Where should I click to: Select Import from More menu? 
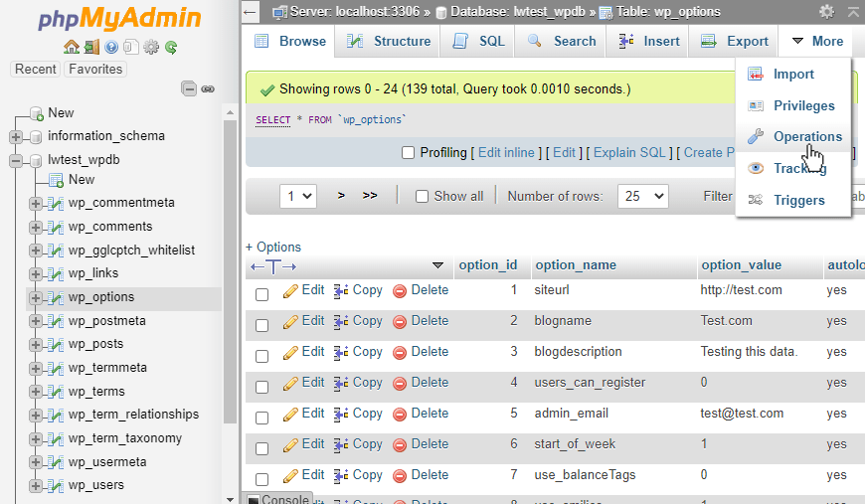pyautogui.click(x=793, y=74)
